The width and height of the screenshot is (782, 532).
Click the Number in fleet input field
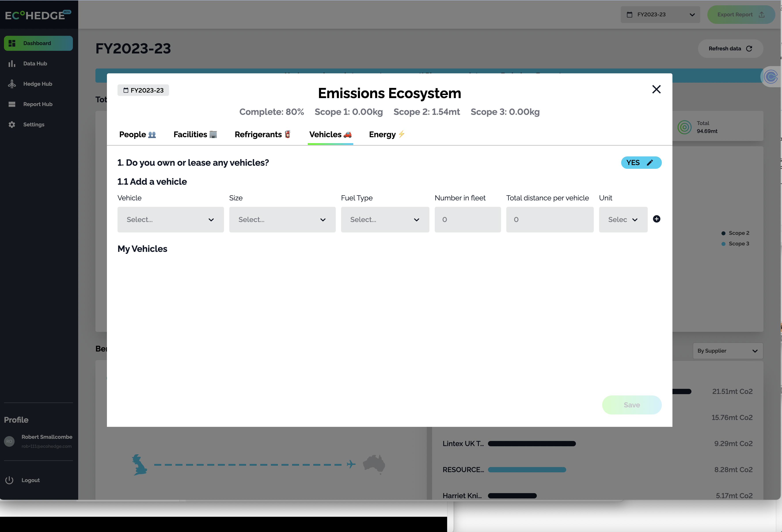(468, 219)
